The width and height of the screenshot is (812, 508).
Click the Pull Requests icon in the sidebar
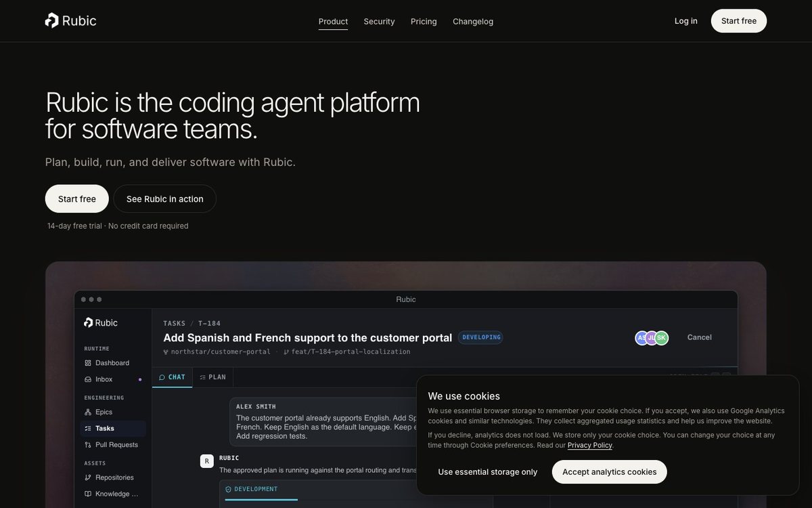tap(88, 445)
